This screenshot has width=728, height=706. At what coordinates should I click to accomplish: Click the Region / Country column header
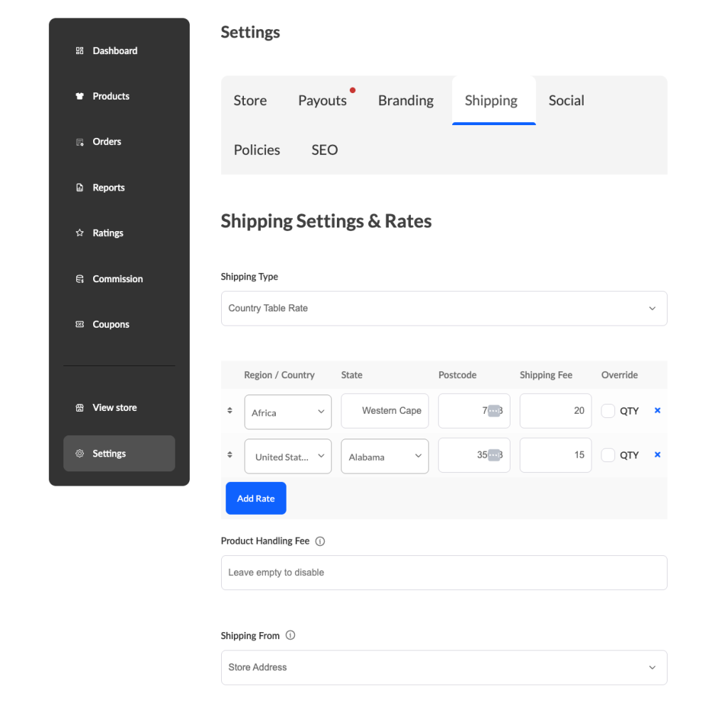(279, 375)
